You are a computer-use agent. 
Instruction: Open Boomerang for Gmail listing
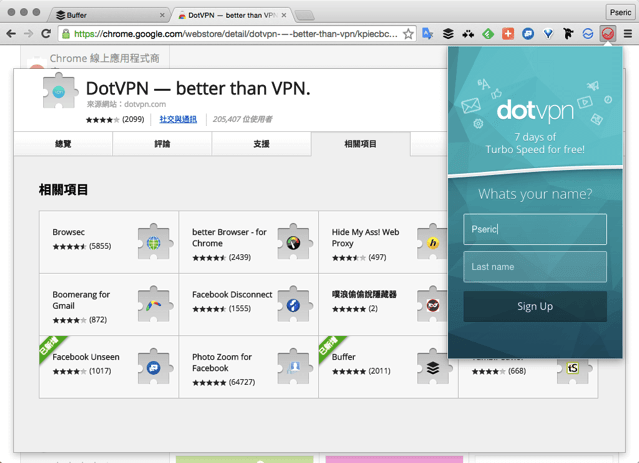point(109,304)
